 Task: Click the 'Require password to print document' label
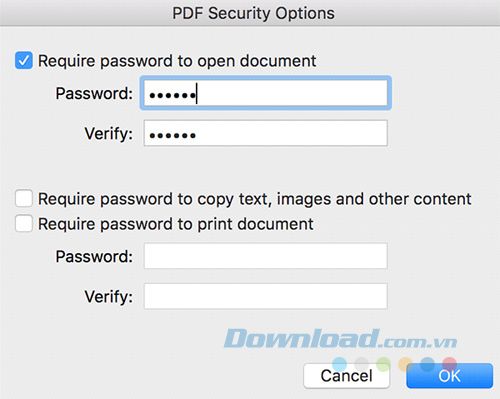(176, 224)
